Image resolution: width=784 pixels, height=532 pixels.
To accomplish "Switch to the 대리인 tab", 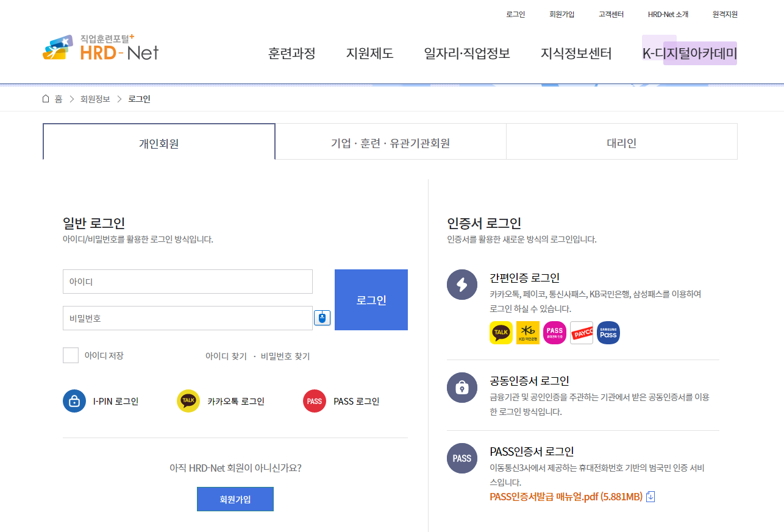I will 621,141.
